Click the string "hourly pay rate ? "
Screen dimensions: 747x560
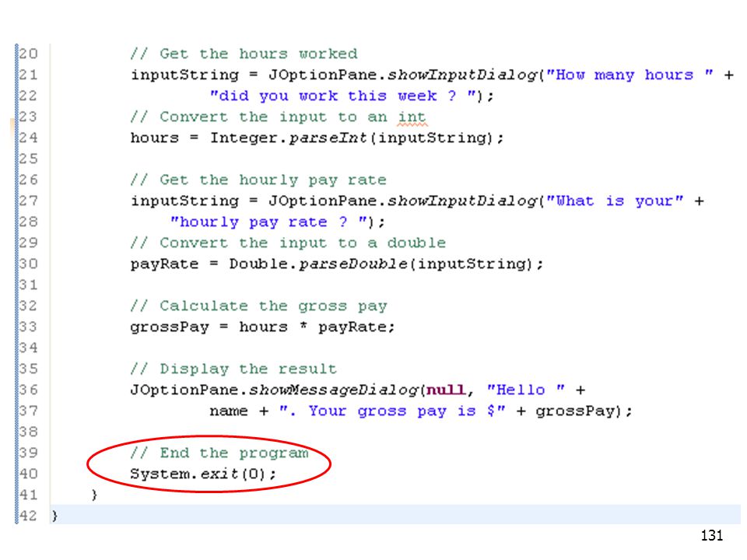pos(270,222)
